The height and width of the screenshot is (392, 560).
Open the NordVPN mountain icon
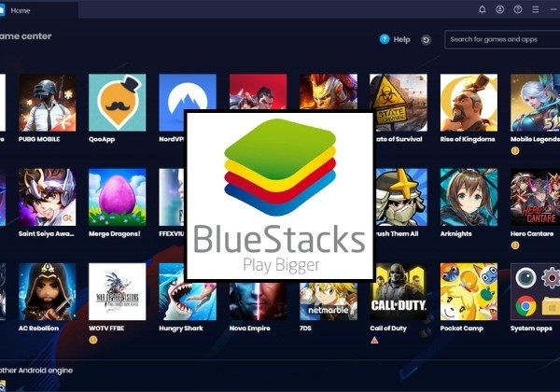[x=188, y=92]
